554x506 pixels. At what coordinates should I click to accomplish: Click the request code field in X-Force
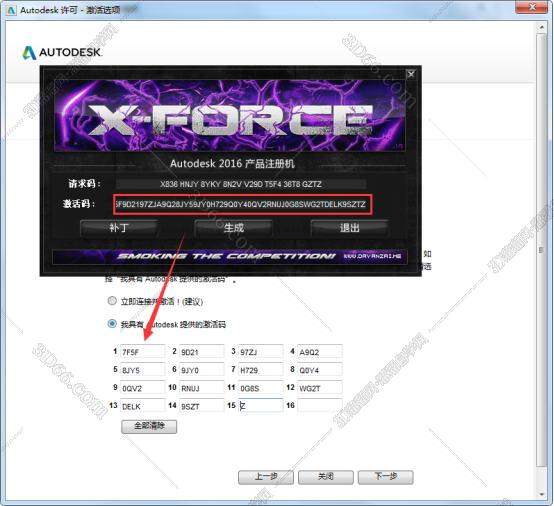(x=241, y=184)
